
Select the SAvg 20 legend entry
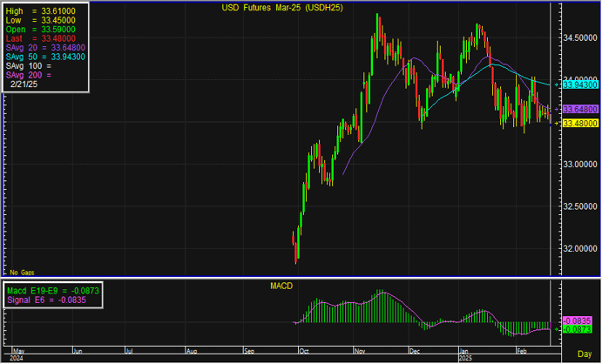[x=34, y=48]
